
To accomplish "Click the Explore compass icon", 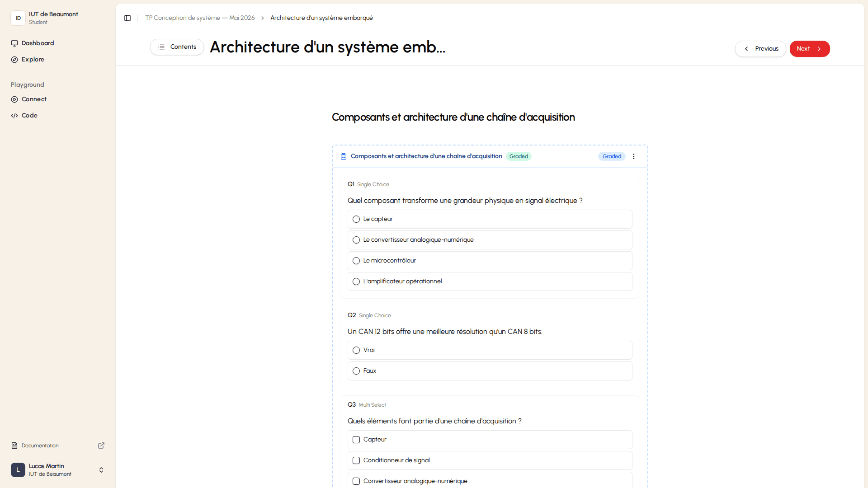I will 14,60.
